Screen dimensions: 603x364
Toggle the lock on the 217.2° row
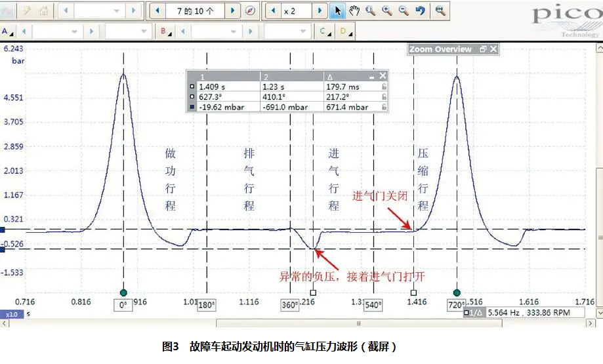click(384, 97)
